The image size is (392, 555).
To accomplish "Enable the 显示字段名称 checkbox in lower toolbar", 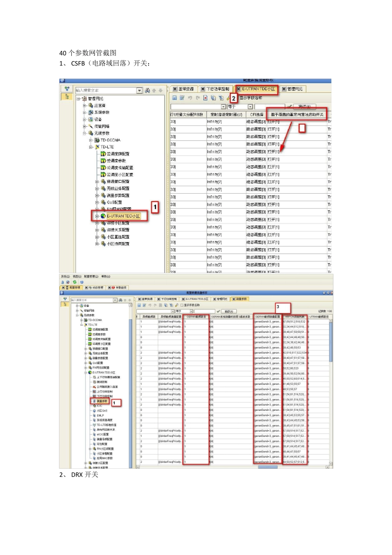I will pyautogui.click(x=182, y=305).
